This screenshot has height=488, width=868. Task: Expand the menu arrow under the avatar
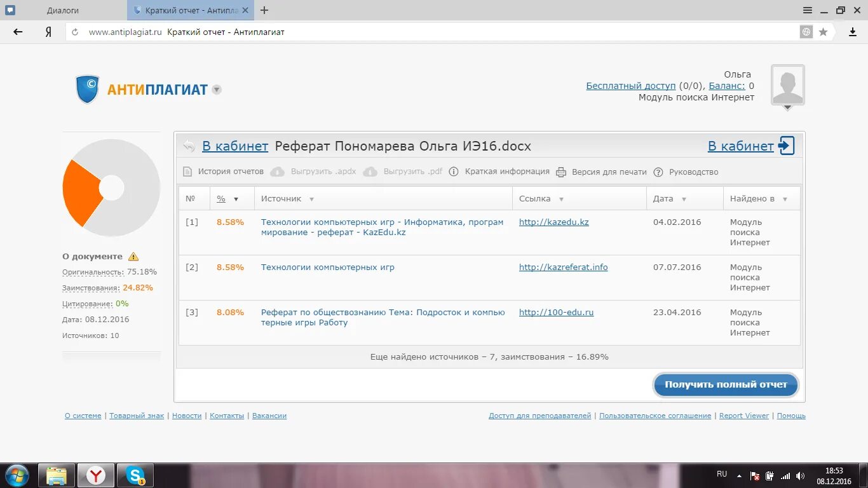(x=787, y=108)
